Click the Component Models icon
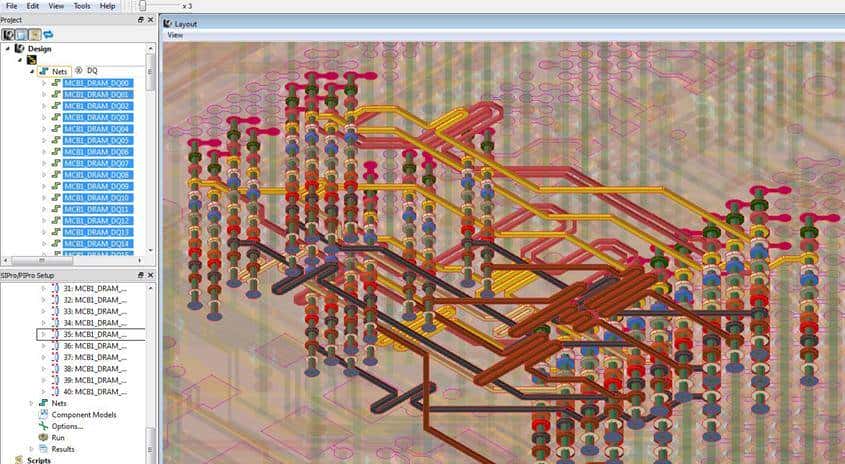This screenshot has height=464, width=845. pyautogui.click(x=44, y=414)
